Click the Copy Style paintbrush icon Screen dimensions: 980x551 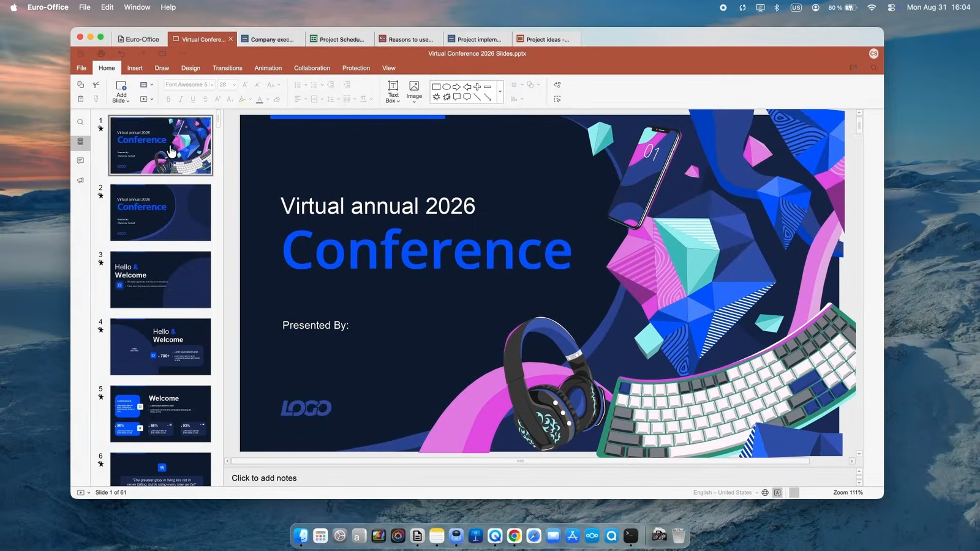point(96,99)
